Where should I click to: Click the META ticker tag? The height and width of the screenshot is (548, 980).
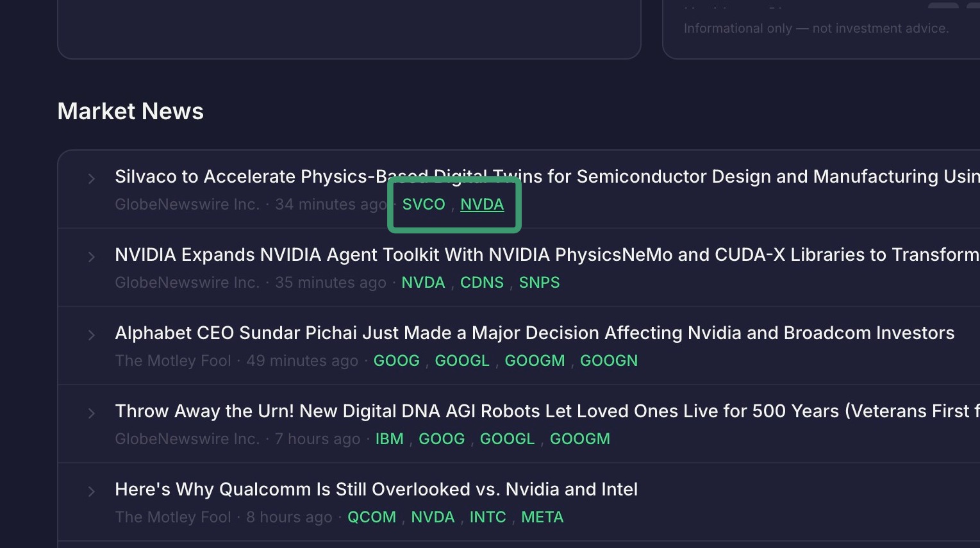tap(542, 517)
